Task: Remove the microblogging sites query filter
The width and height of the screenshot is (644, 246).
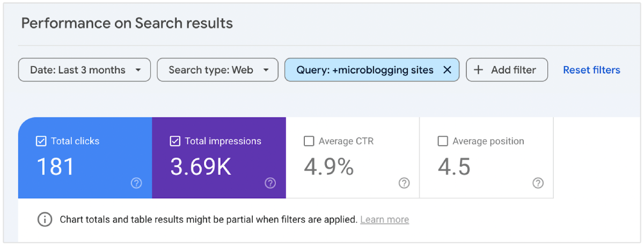Action: tap(447, 70)
